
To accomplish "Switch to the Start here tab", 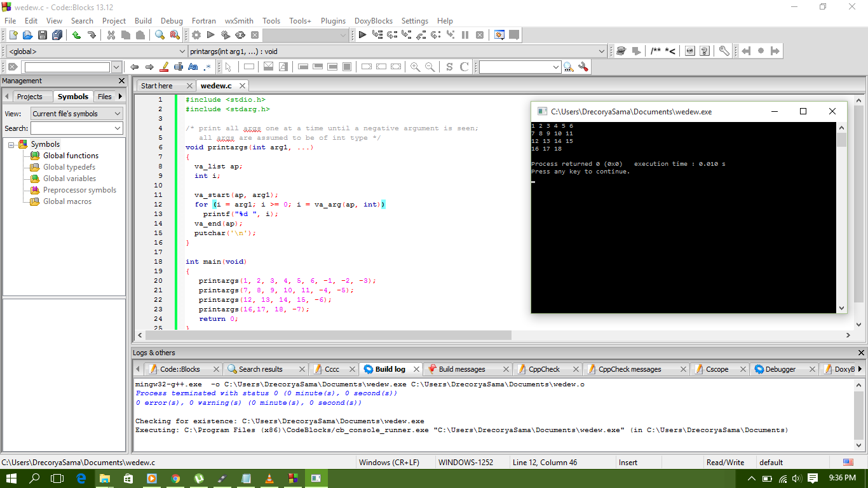I will pos(157,86).
